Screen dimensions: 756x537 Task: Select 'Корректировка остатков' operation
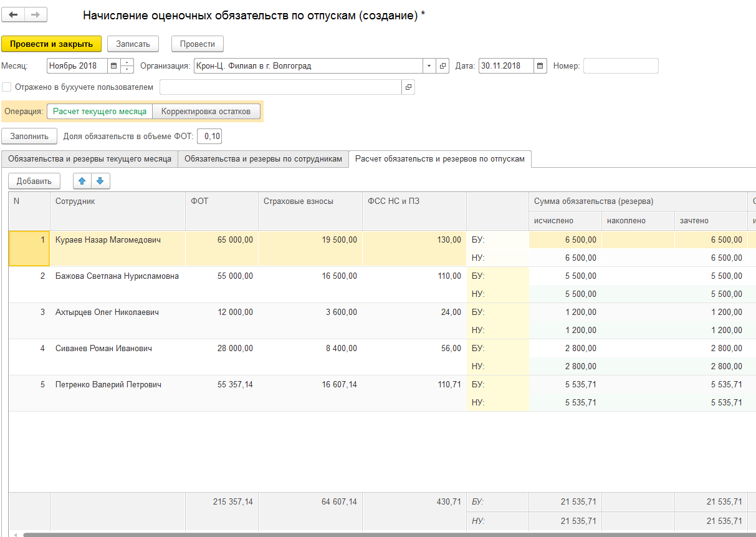coord(206,112)
